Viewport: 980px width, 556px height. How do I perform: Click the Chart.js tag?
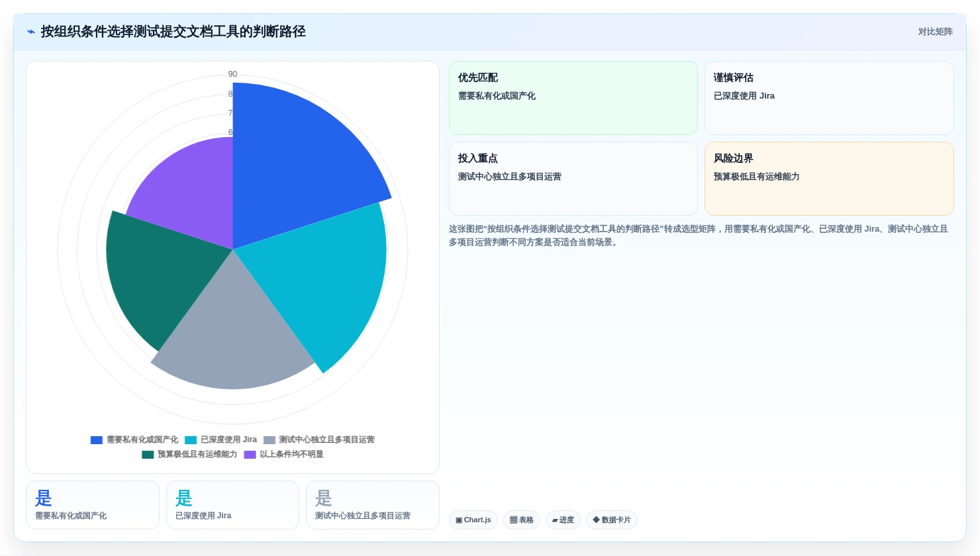click(x=473, y=520)
